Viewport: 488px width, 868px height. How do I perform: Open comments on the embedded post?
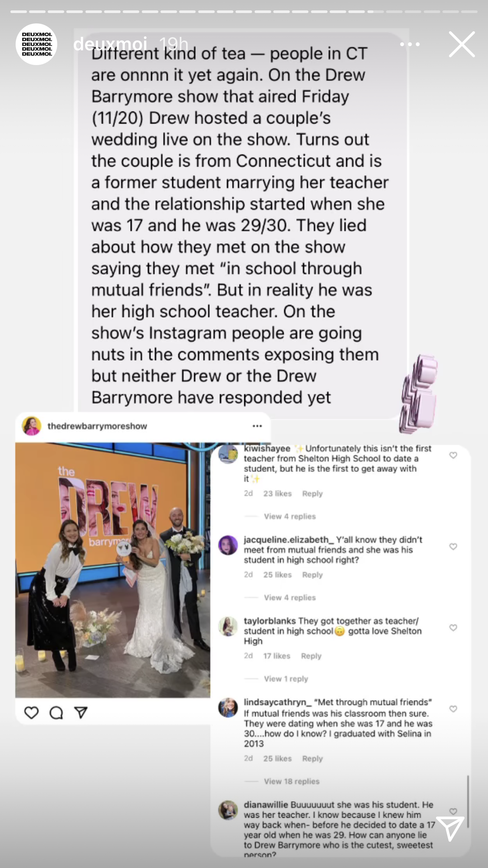pos(56,713)
